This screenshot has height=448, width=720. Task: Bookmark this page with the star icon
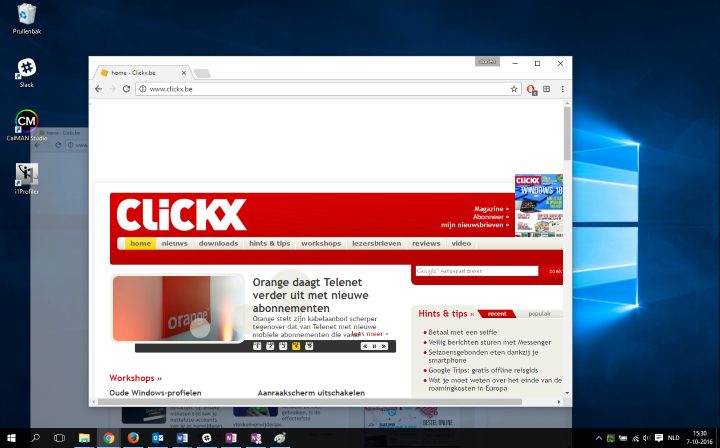pyautogui.click(x=514, y=89)
